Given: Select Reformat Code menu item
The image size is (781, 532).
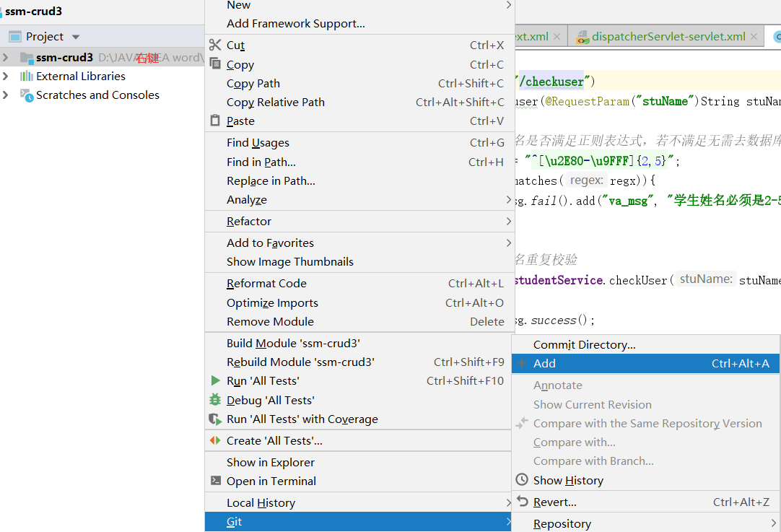Looking at the screenshot, I should pyautogui.click(x=358, y=284).
